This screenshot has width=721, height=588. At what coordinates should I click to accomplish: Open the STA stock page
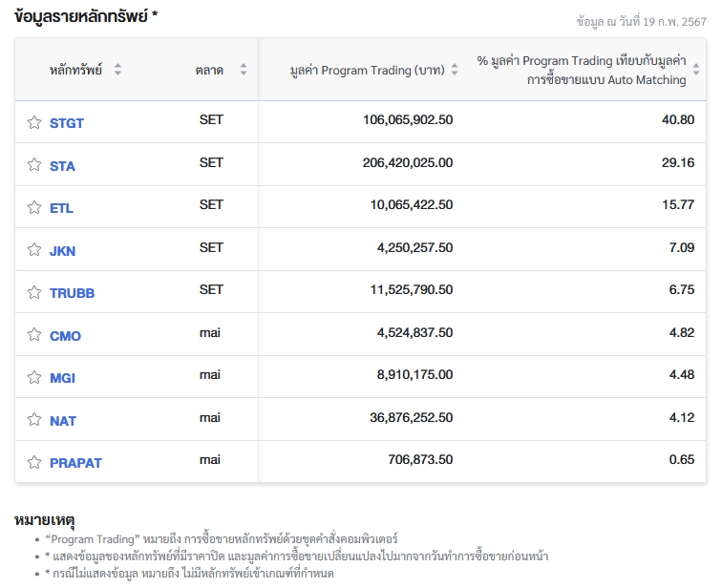pos(62,166)
